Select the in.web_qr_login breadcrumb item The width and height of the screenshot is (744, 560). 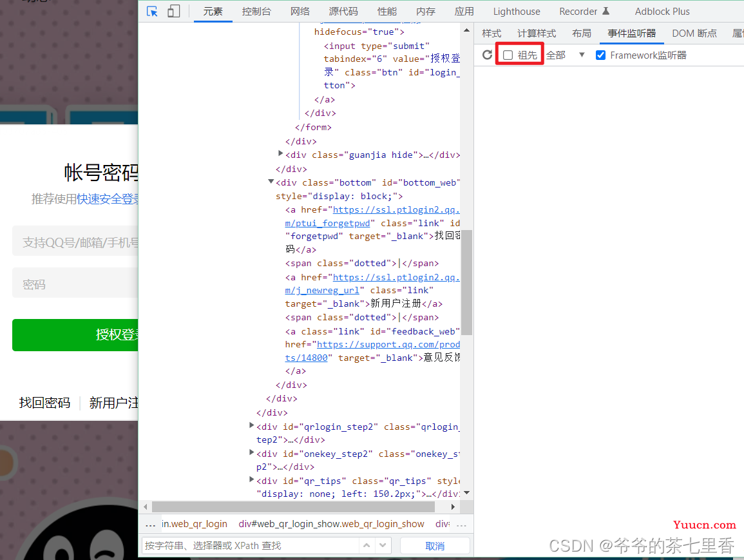tap(194, 524)
